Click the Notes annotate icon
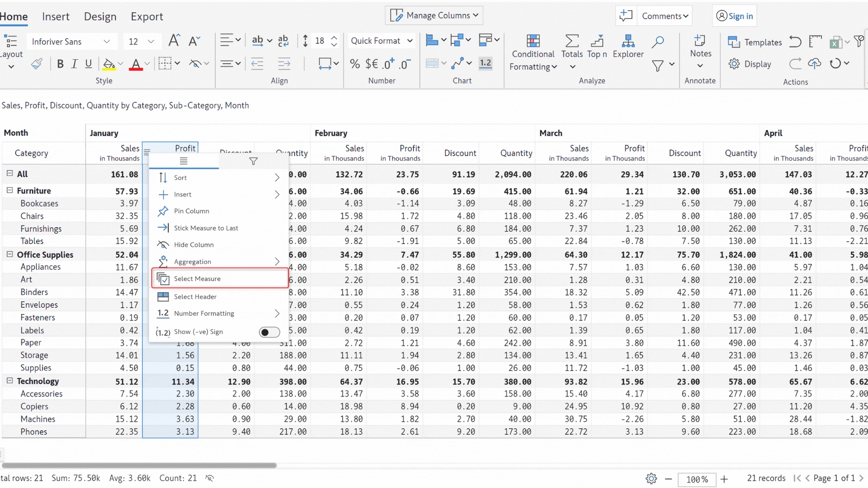This screenshot has width=868, height=488. pos(700,41)
